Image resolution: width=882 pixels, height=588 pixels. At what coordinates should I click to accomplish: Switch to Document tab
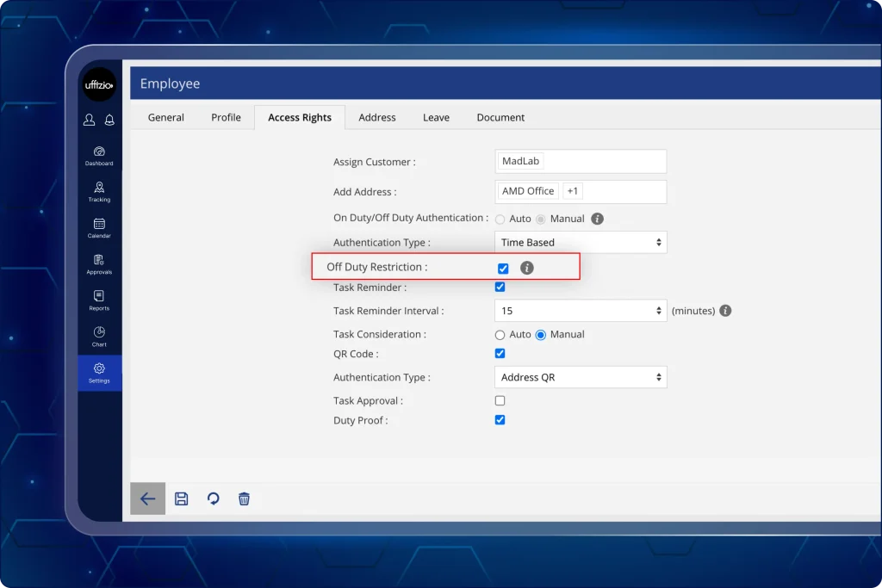coord(500,117)
